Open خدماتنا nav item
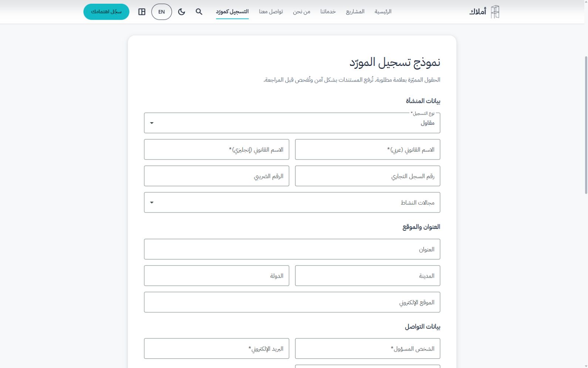 coord(328,12)
